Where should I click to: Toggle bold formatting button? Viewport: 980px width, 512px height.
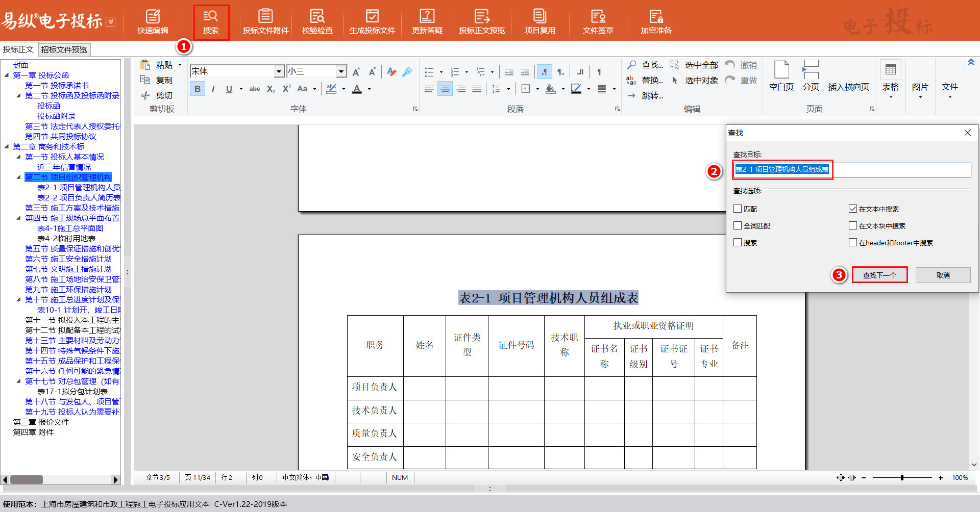click(x=198, y=89)
